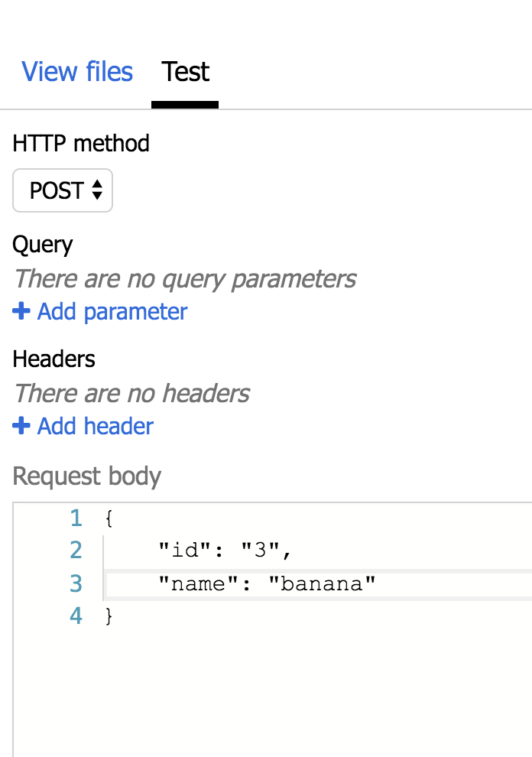Click the Add header link text

[x=95, y=426]
